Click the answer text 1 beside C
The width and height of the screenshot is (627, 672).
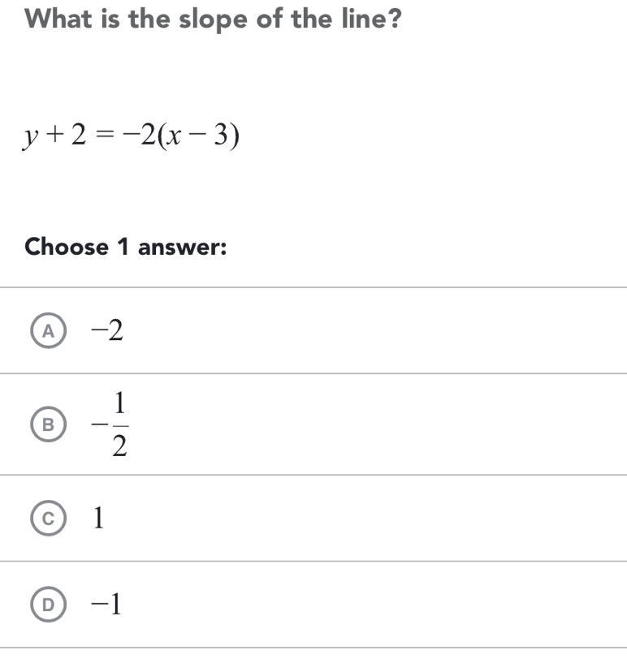pos(98,519)
